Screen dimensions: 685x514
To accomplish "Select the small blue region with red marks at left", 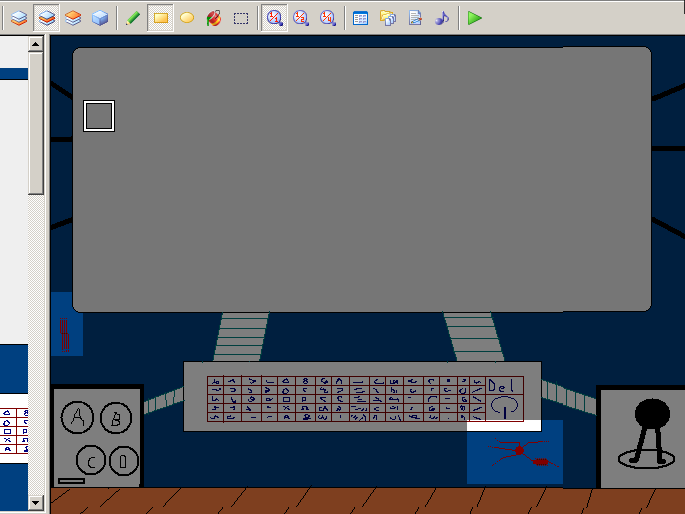I will [x=66, y=324].
